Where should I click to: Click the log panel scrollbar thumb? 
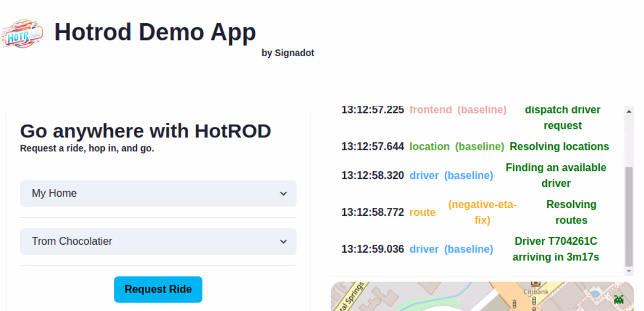[629, 217]
